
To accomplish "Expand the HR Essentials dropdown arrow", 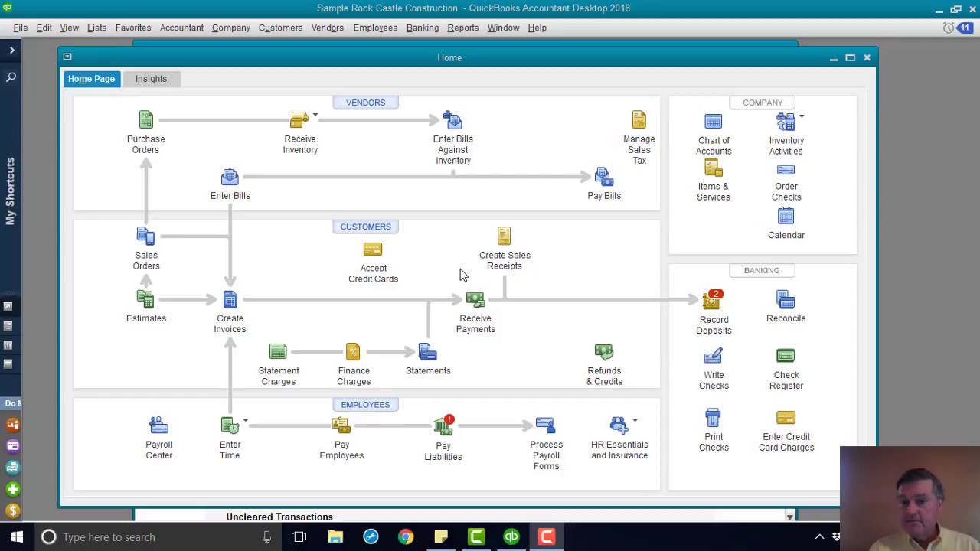I will coord(635,420).
